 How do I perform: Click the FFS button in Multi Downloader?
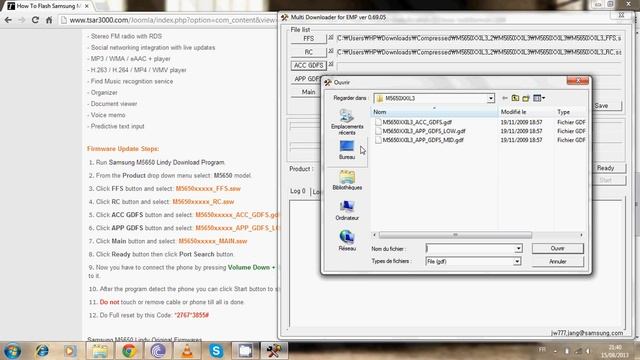pyautogui.click(x=309, y=39)
